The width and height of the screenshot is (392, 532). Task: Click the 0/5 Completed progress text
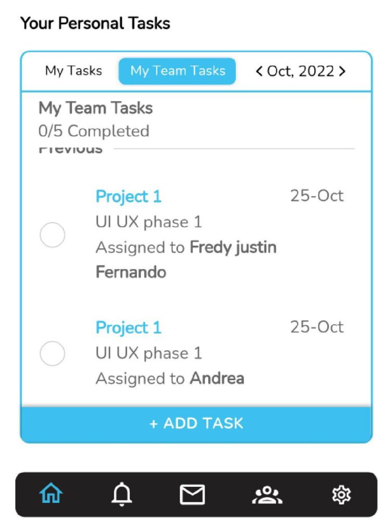coord(93,131)
